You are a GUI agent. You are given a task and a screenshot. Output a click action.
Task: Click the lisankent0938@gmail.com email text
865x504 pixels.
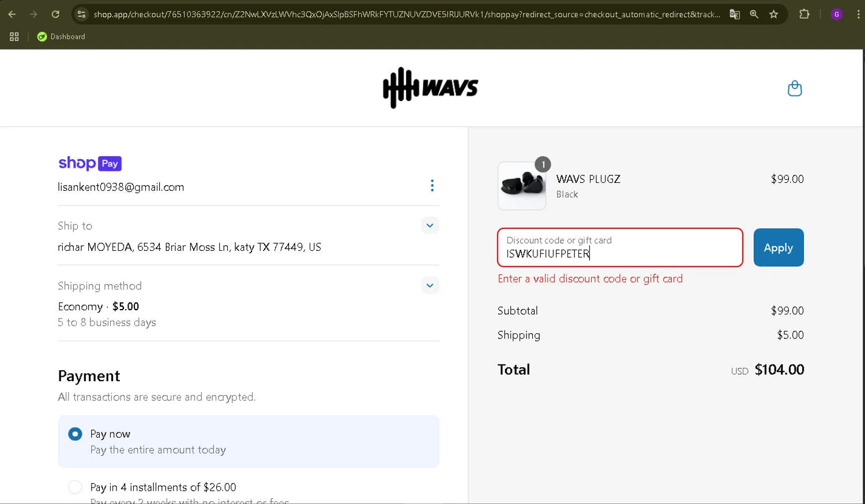click(x=121, y=187)
